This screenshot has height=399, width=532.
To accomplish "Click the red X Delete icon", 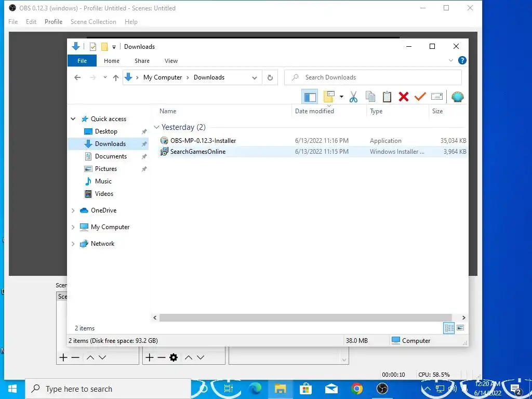I will point(403,97).
